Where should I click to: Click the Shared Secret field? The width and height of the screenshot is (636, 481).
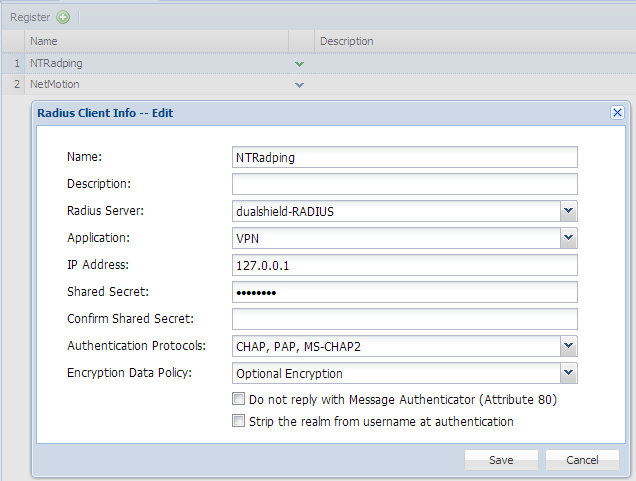pyautogui.click(x=405, y=292)
